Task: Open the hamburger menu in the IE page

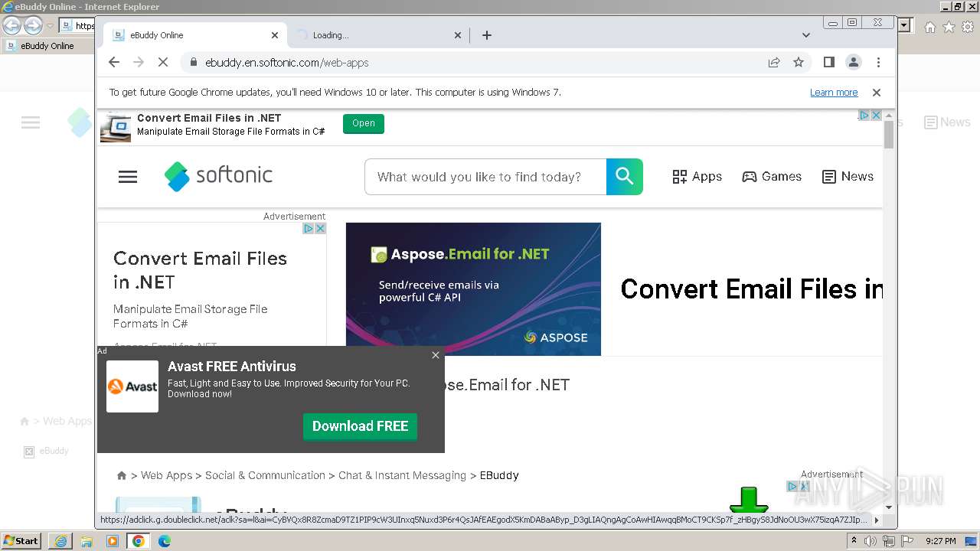Action: [x=31, y=122]
